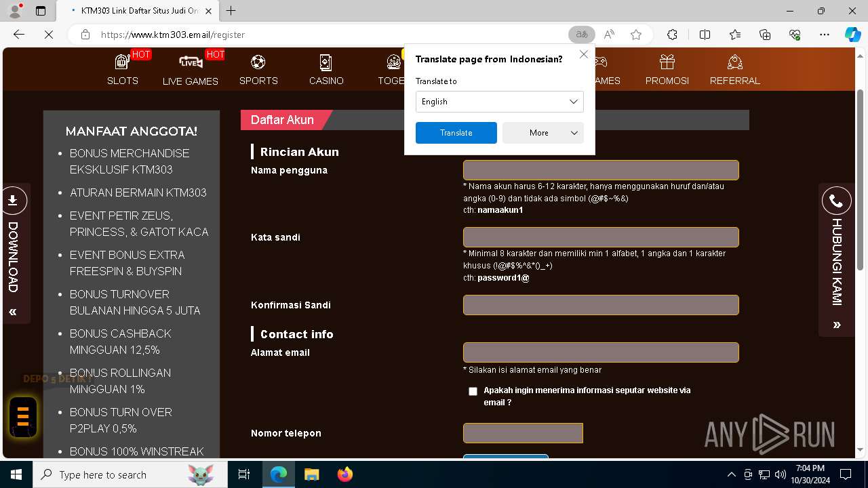
Task: Open the Translate to language dropdown
Action: click(500, 102)
